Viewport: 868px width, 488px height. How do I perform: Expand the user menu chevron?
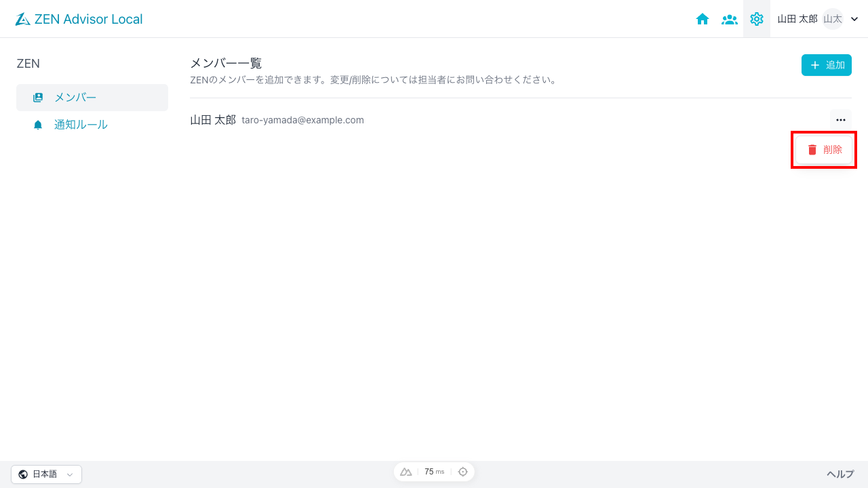(x=854, y=19)
